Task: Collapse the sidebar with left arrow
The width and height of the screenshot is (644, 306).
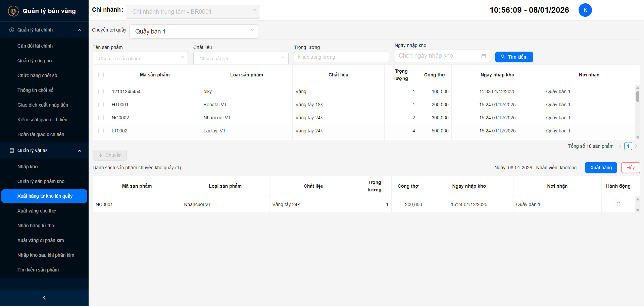Action: pos(44,297)
